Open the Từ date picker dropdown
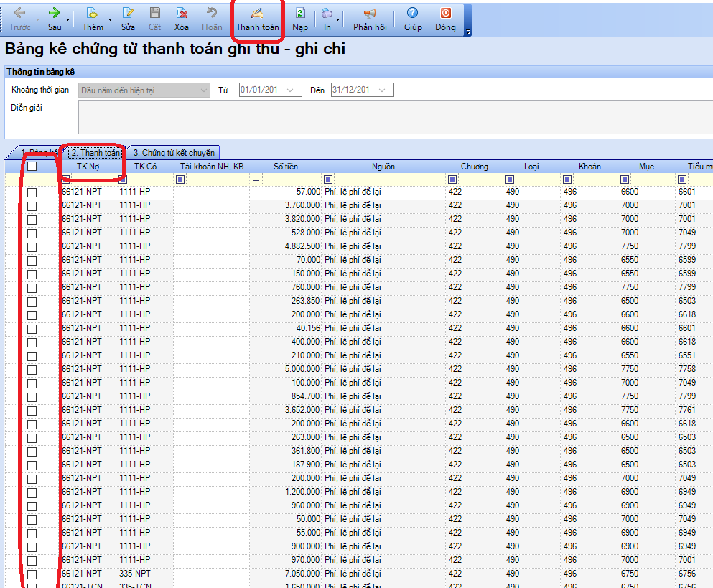 290,90
